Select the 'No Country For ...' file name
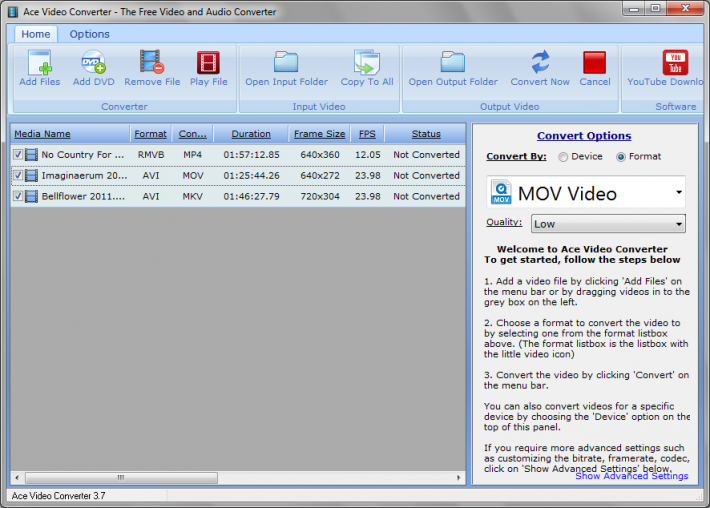Image resolution: width=710 pixels, height=508 pixels. click(82, 155)
